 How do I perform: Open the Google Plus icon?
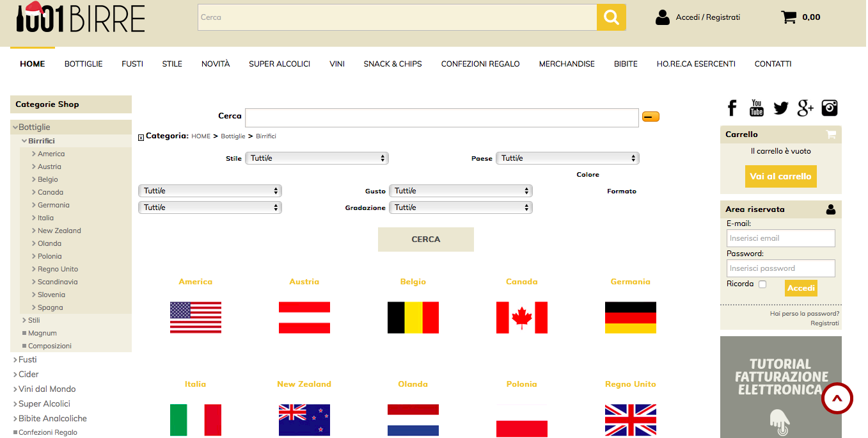[x=805, y=108]
